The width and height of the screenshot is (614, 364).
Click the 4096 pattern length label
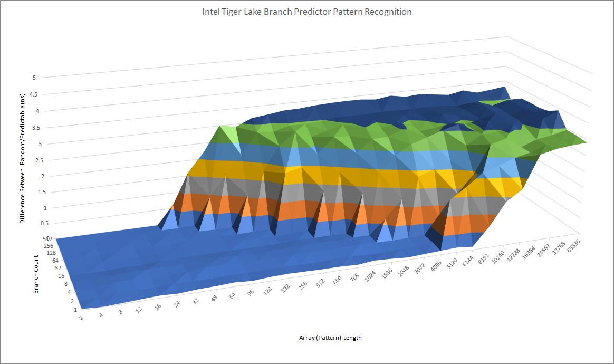click(x=436, y=266)
